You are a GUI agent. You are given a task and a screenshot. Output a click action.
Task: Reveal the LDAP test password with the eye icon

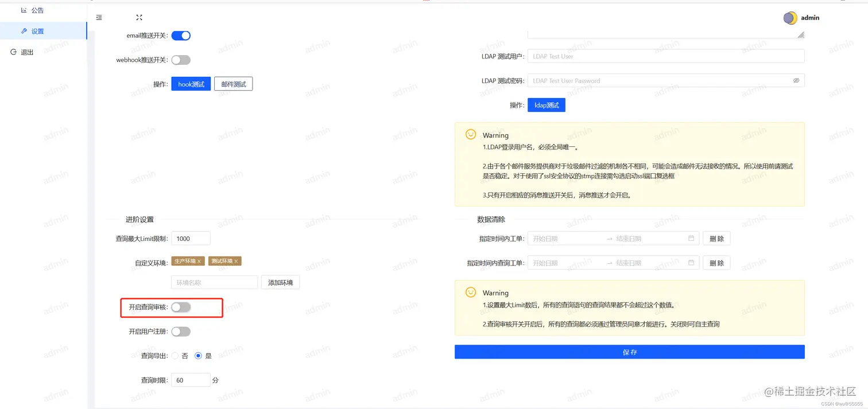coord(796,80)
